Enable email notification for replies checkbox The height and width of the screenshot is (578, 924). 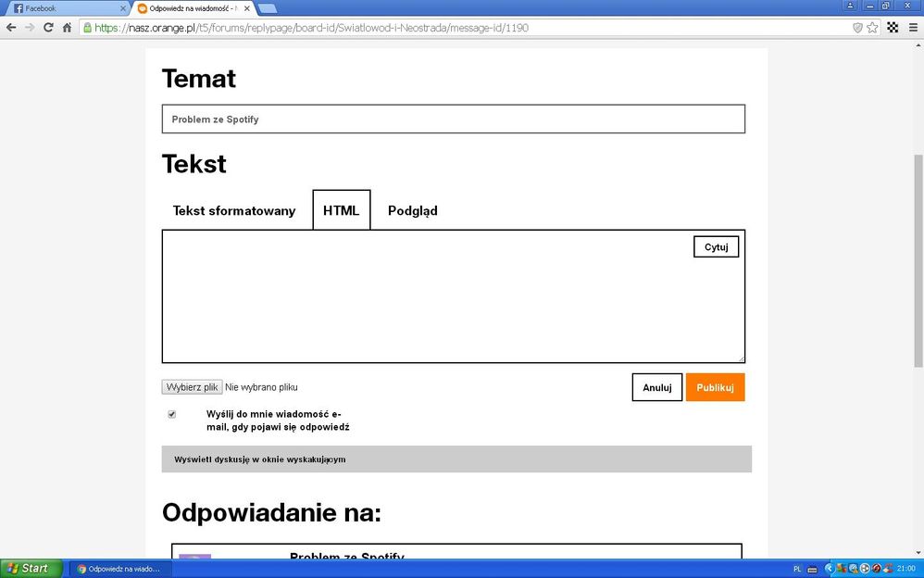point(171,414)
